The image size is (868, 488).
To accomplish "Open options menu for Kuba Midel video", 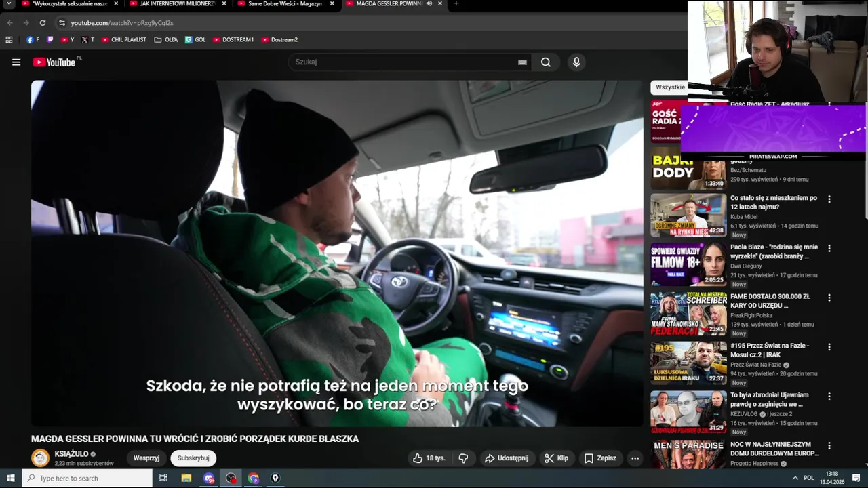I will pyautogui.click(x=829, y=199).
